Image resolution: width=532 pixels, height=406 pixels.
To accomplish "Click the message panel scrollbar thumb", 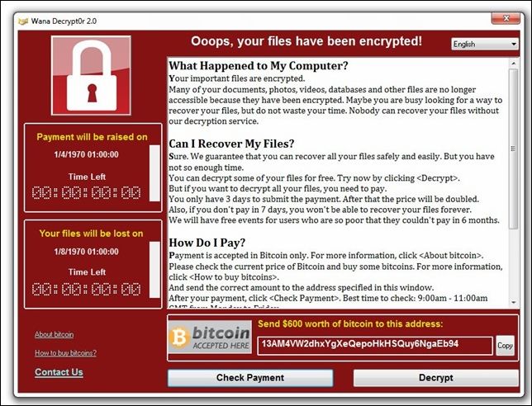I will point(513,149).
